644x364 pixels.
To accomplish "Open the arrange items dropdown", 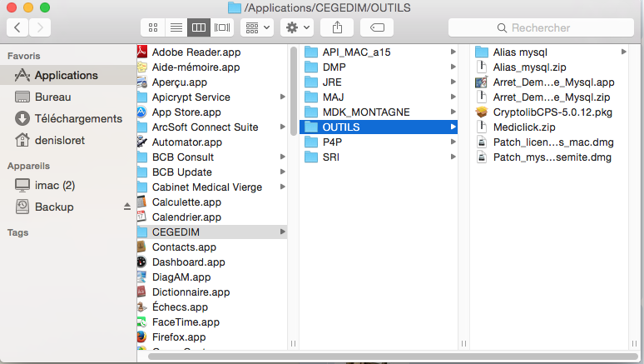I will (x=257, y=27).
